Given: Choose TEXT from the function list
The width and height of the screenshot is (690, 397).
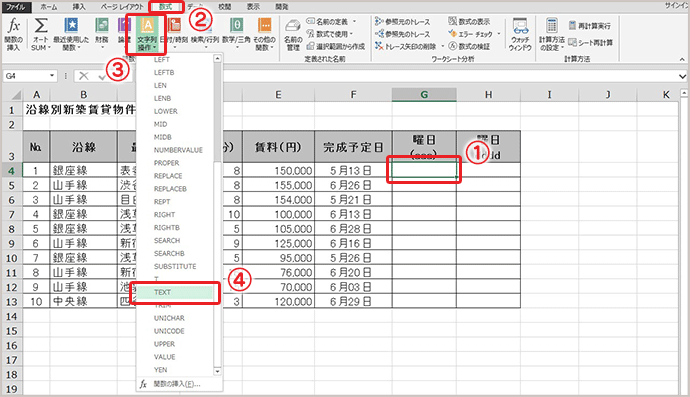Looking at the screenshot, I should (175, 292).
